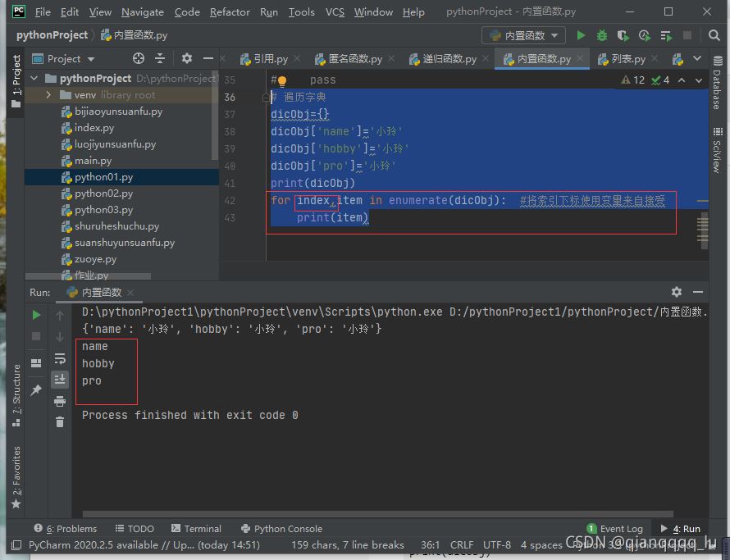Click the print icon in Run panel
This screenshot has height=560, width=730.
pos(60,401)
